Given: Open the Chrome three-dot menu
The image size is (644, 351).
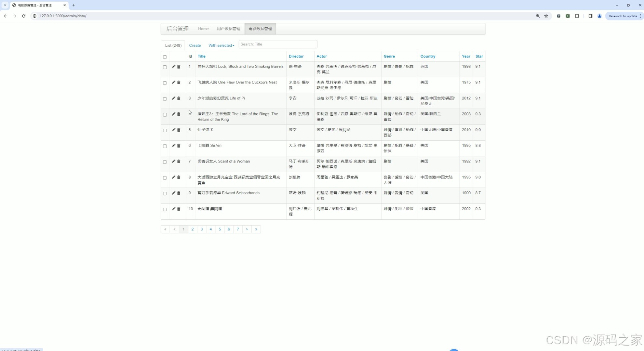Looking at the screenshot, I should [640, 16].
